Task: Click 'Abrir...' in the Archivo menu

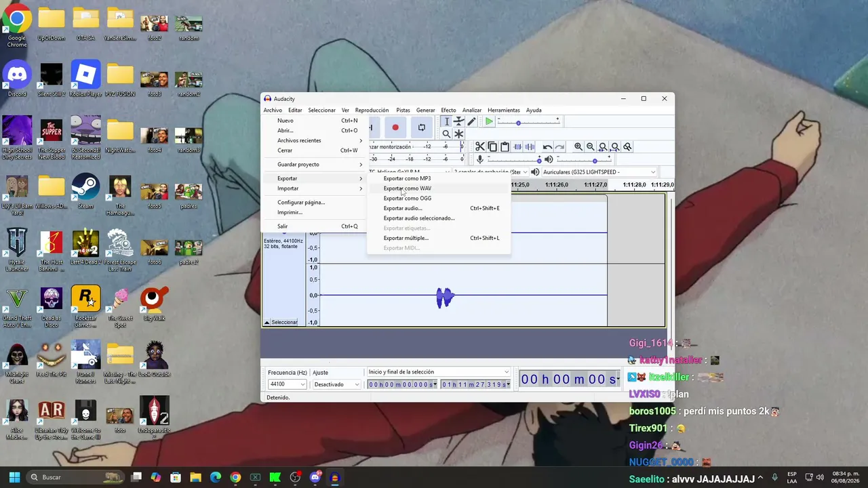Action: coord(314,130)
